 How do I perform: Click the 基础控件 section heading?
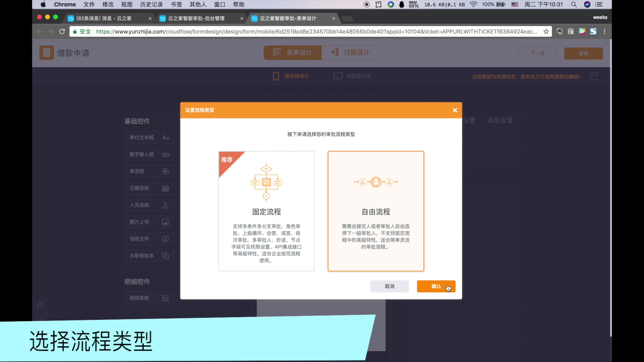pyautogui.click(x=137, y=121)
